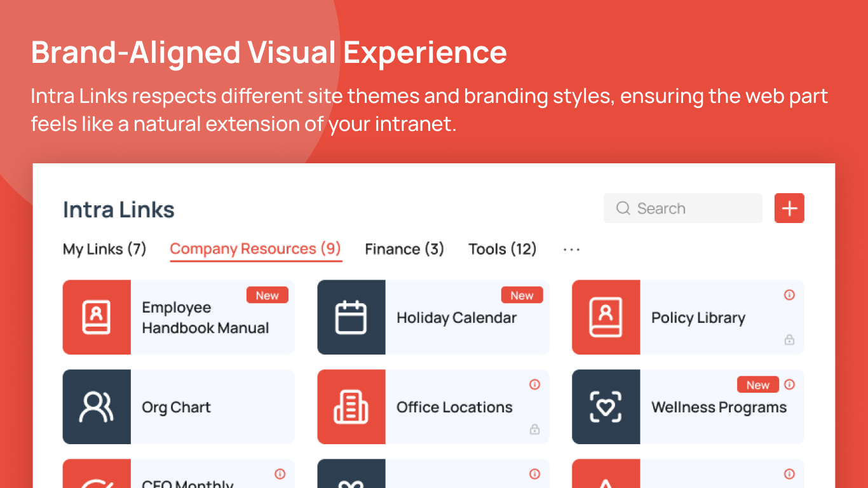868x488 pixels.
Task: Click the Org Chart people icon
Action: 97,407
